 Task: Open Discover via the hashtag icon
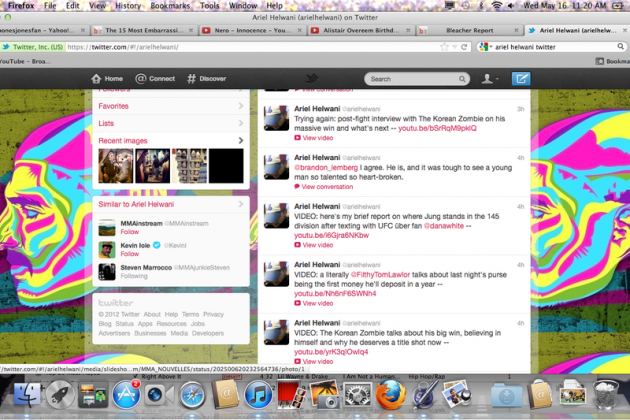click(x=191, y=78)
